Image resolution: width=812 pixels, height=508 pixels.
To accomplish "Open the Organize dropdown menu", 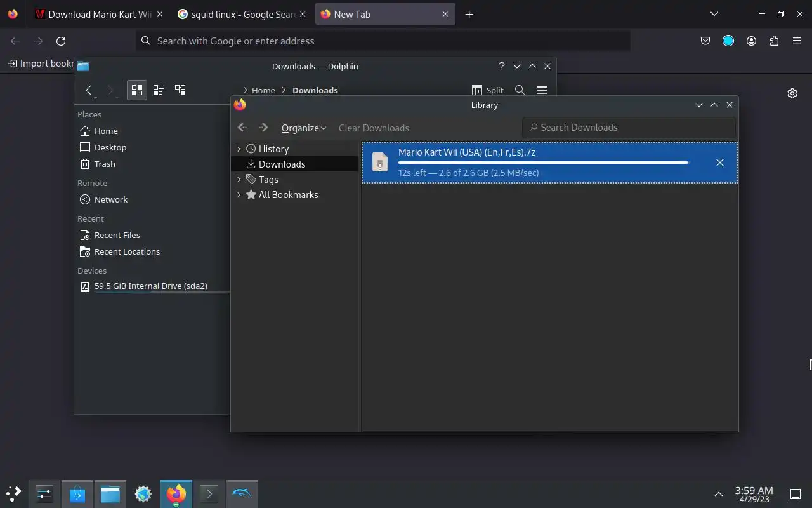I will point(304,128).
